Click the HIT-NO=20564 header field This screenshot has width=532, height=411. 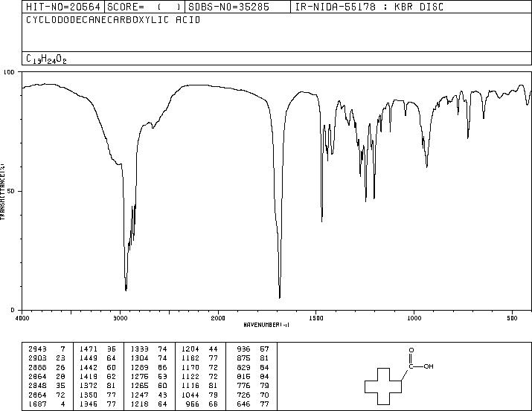tap(63, 7)
